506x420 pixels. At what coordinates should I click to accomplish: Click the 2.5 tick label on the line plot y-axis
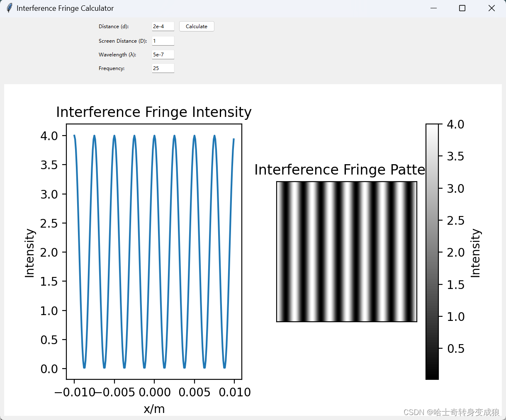click(49, 223)
